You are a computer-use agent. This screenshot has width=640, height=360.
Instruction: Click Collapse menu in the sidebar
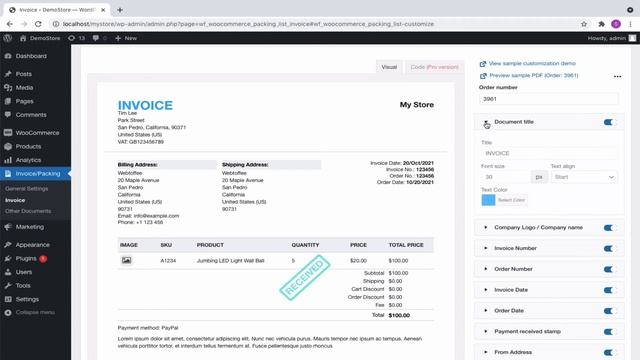[x=36, y=312]
